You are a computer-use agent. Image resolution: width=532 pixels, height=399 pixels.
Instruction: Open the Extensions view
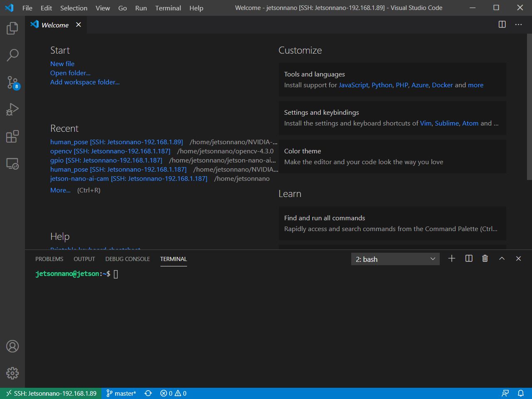click(12, 136)
